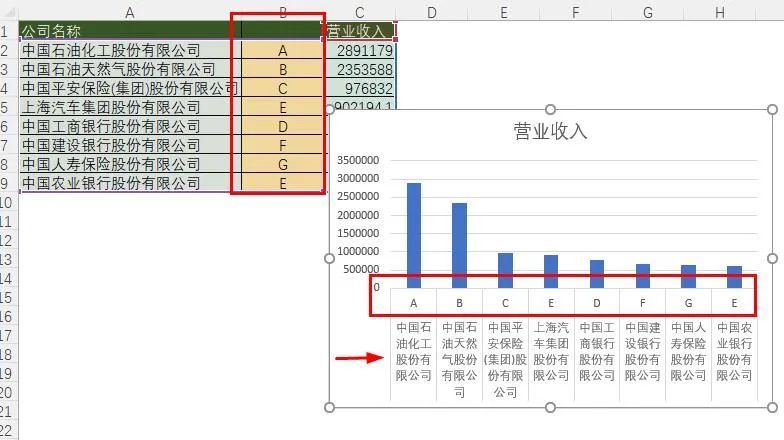Click axis value 3500000 on chart

[x=358, y=160]
